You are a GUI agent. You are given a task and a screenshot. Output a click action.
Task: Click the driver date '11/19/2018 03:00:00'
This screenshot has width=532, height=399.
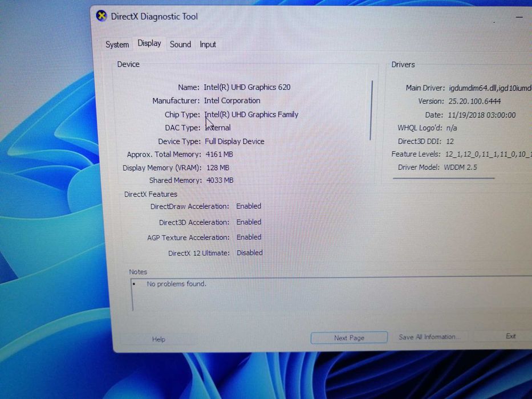[482, 115]
